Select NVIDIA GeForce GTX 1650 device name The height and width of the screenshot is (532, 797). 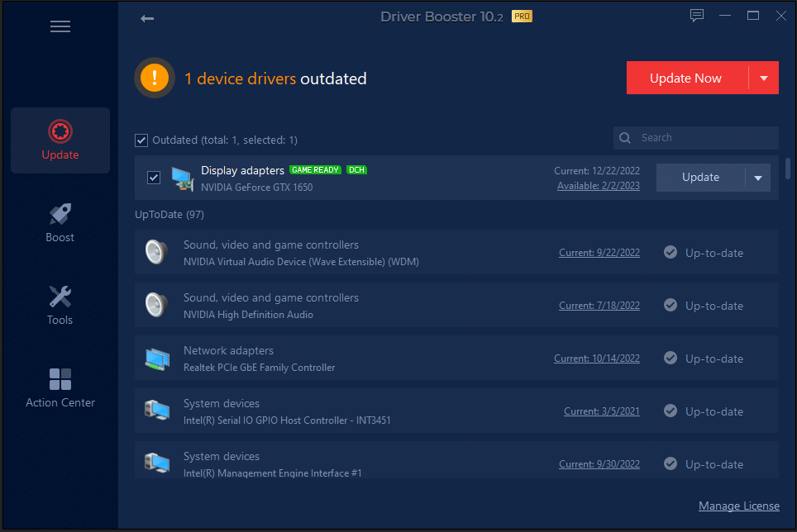click(256, 188)
